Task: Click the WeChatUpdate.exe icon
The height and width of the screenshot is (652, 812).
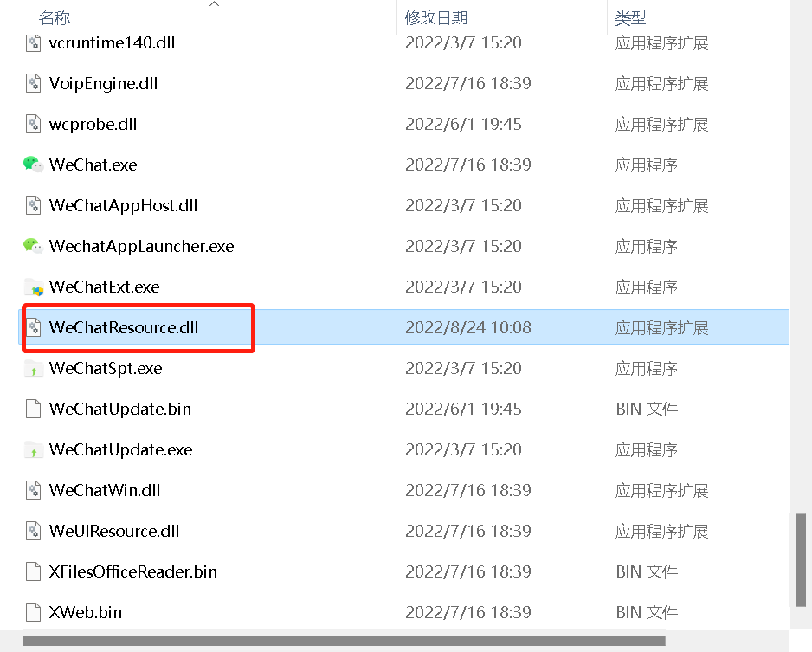Action: pos(33,449)
